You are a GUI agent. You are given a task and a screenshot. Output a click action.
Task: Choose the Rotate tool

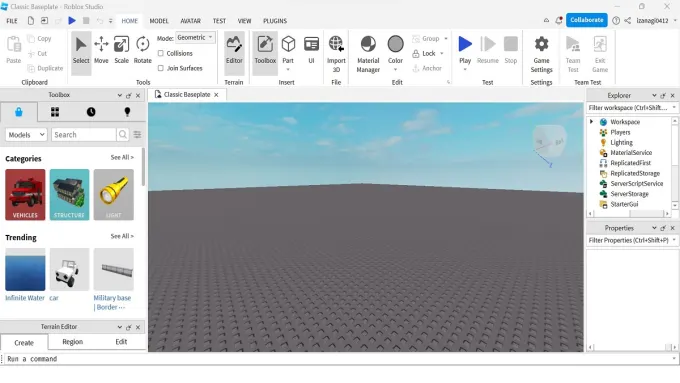(x=143, y=50)
